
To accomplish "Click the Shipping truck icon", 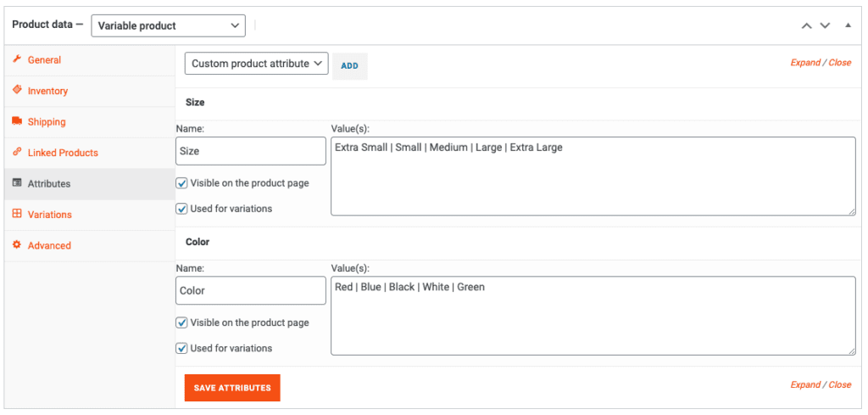I will pyautogui.click(x=17, y=121).
